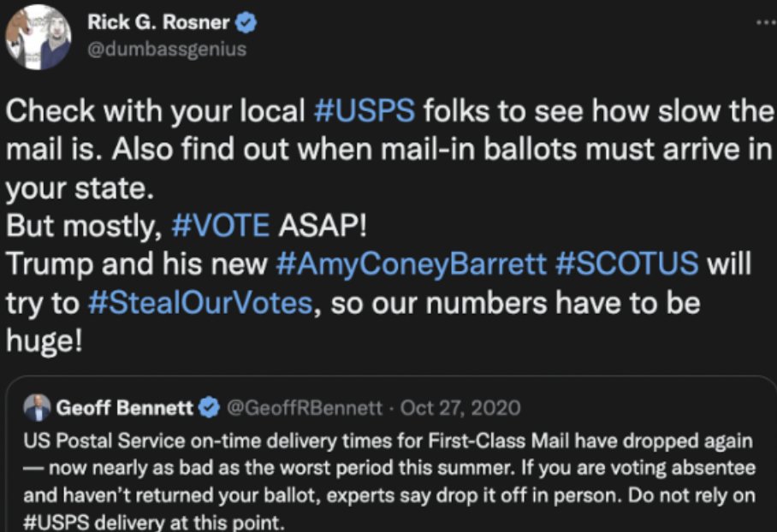Click the "Check with your local" tweet text
The image size is (777, 532).
coord(154,110)
